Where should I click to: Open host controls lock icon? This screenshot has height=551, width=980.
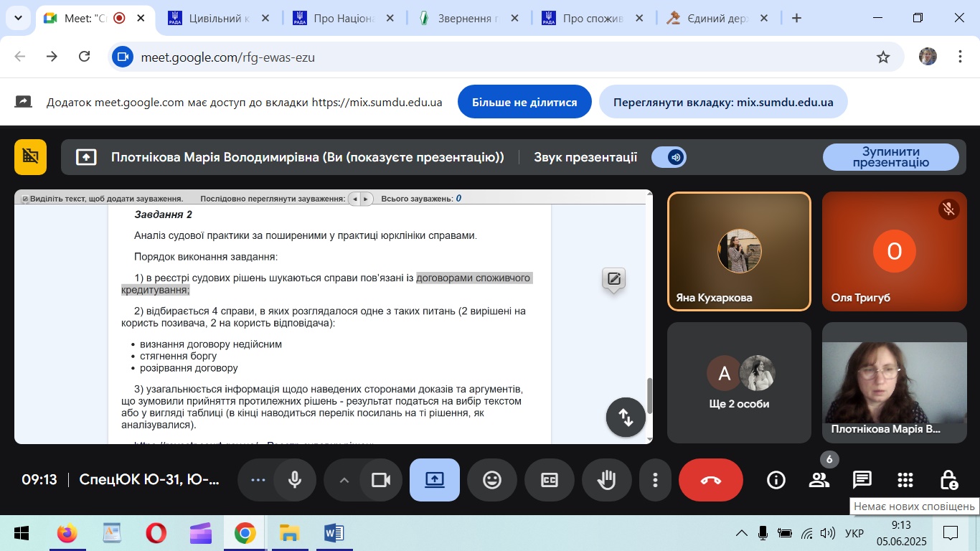pos(948,480)
